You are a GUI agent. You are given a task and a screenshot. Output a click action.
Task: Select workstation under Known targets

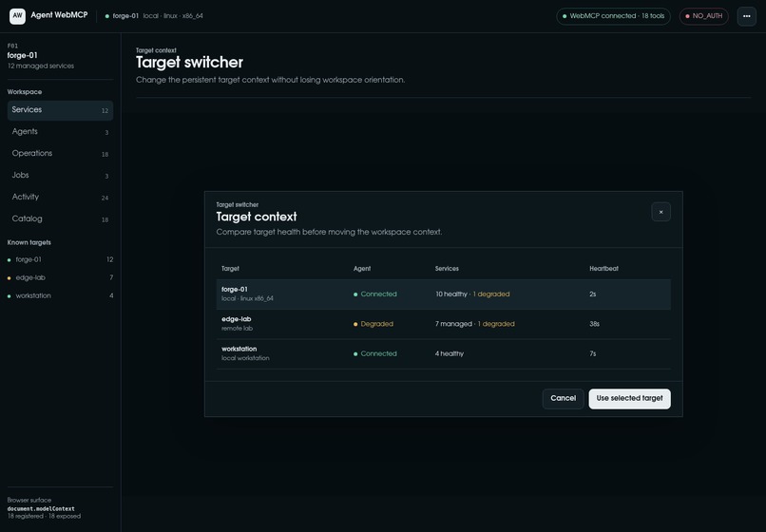[60, 296]
